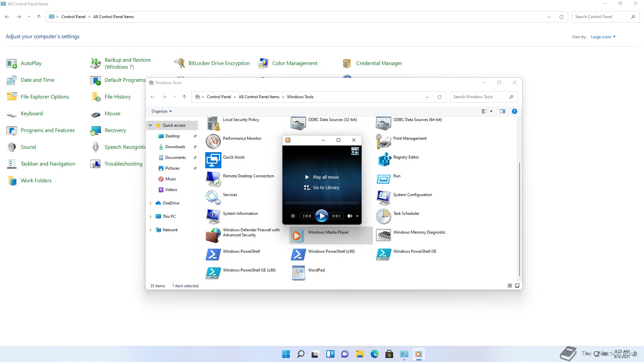
Task: Select Music in navigation pane
Action: tap(170, 179)
